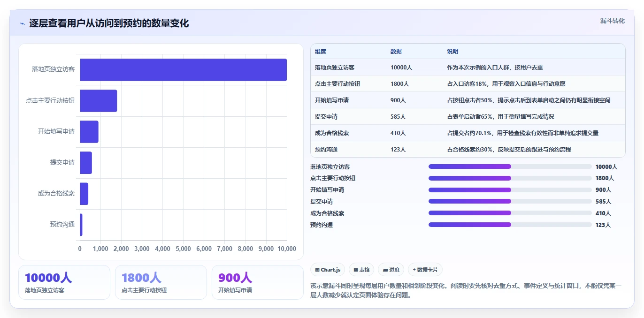Click progress value 123人

click(603, 225)
